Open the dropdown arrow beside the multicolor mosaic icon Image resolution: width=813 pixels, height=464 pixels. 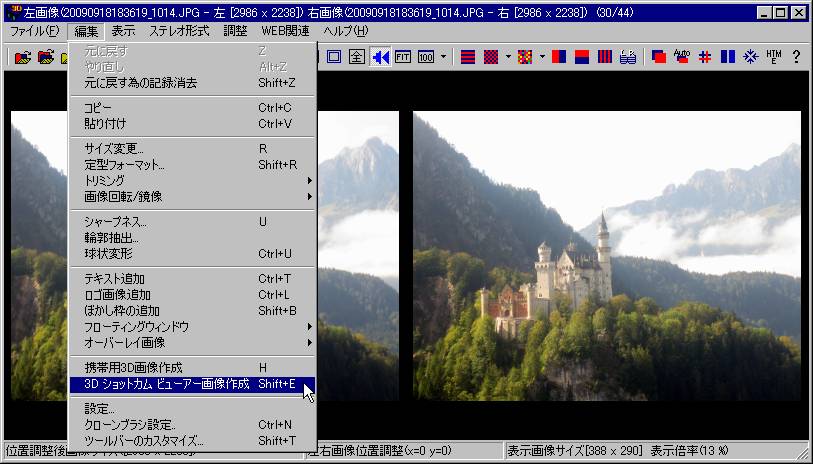[x=542, y=57]
